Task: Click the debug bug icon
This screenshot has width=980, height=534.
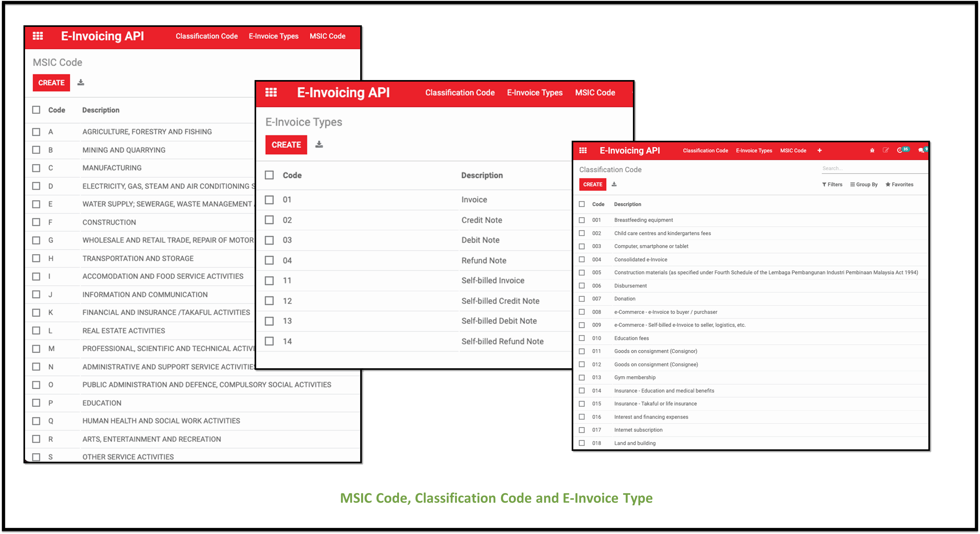Action: pyautogui.click(x=872, y=151)
